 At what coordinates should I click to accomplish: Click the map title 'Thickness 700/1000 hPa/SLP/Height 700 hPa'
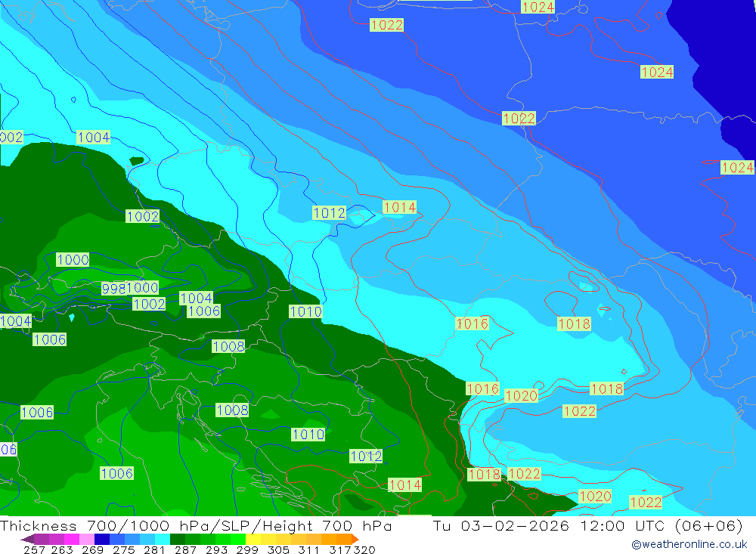196,525
